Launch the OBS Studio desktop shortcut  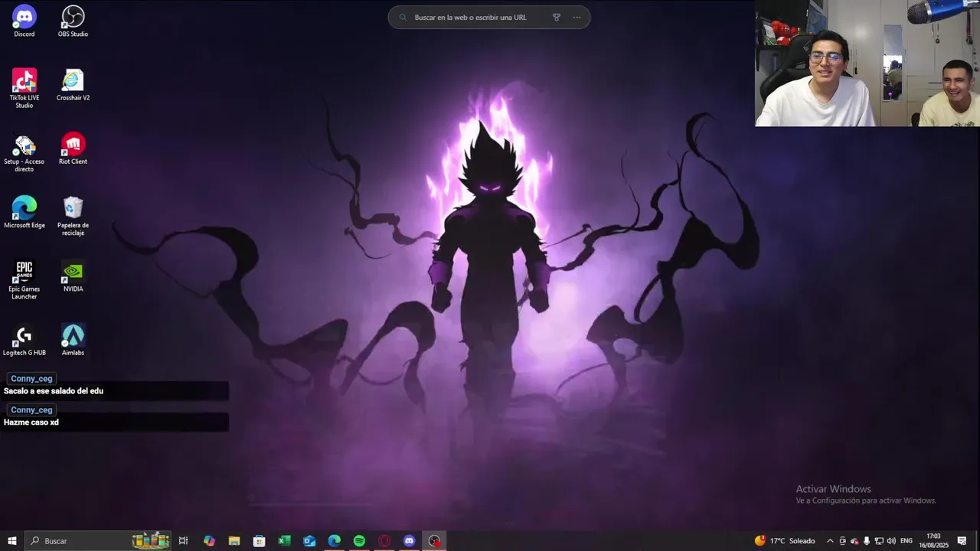pyautogui.click(x=73, y=21)
